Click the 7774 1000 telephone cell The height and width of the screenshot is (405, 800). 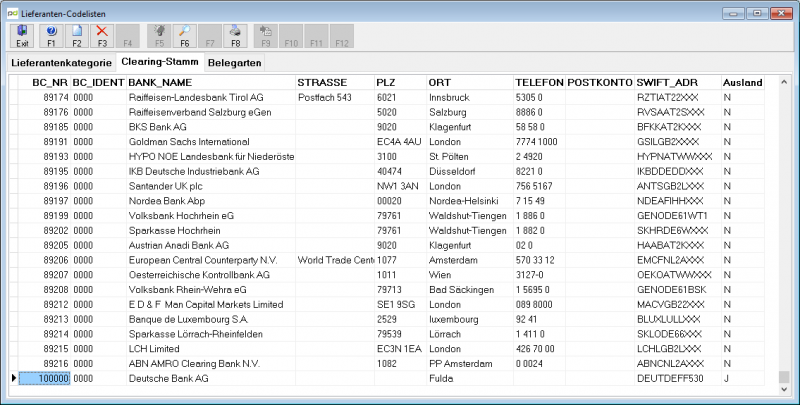click(539, 142)
